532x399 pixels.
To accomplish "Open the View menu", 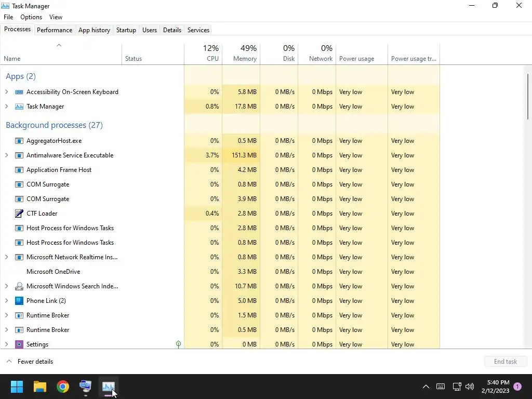I will click(56, 17).
